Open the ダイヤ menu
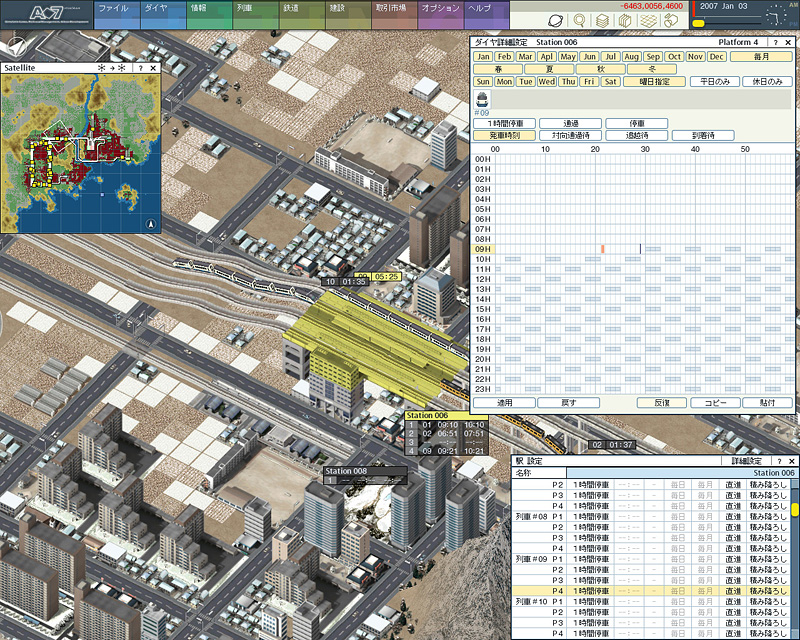The height and width of the screenshot is (640, 800). pyautogui.click(x=163, y=15)
